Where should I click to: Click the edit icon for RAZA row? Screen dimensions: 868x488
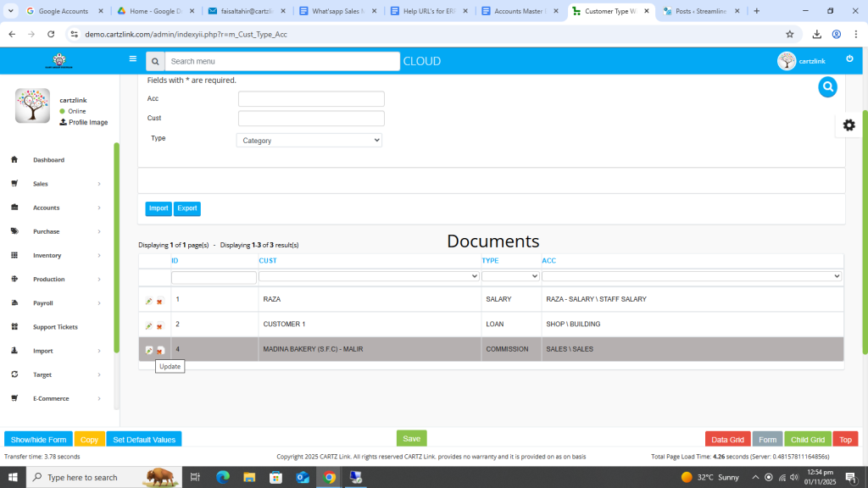149,301
